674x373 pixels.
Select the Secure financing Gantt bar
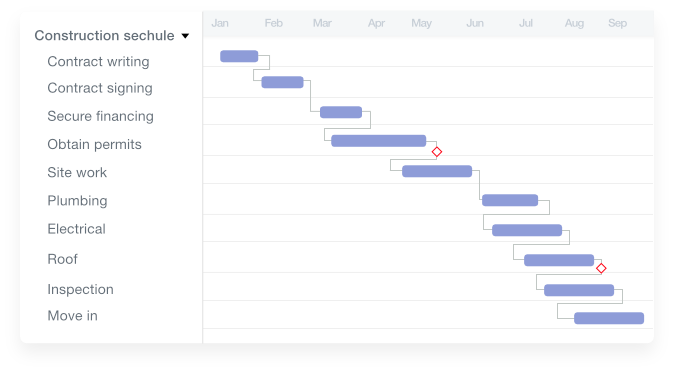click(x=341, y=112)
